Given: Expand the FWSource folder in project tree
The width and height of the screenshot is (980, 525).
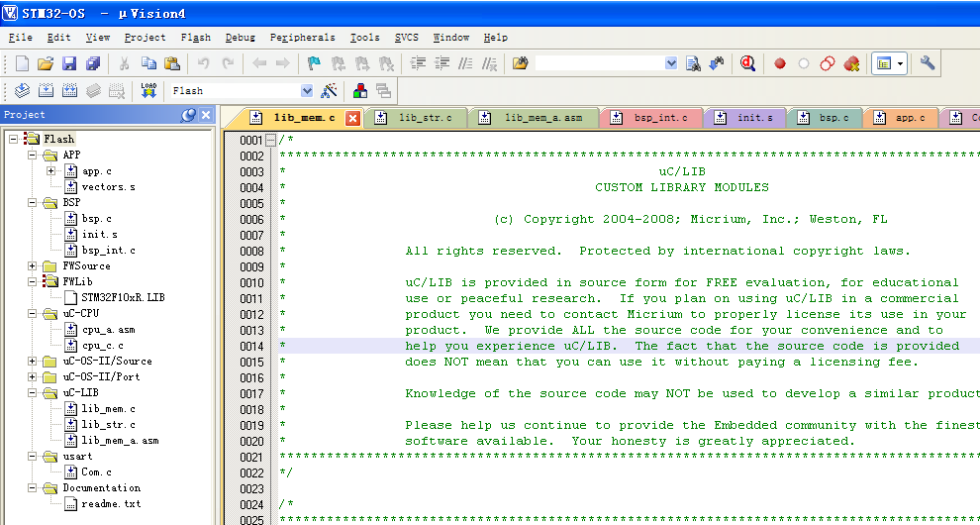Looking at the screenshot, I should (33, 265).
